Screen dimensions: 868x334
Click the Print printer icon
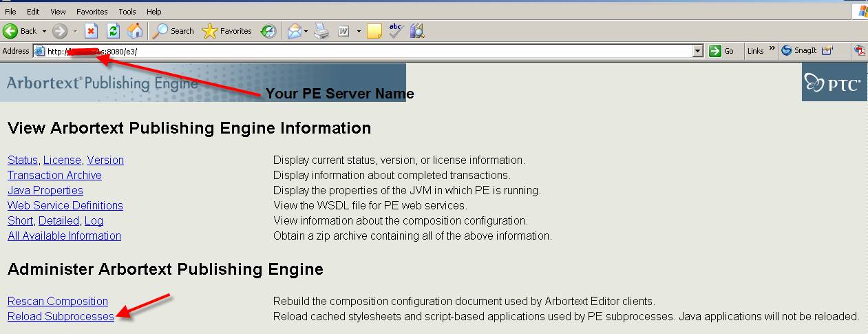321,31
